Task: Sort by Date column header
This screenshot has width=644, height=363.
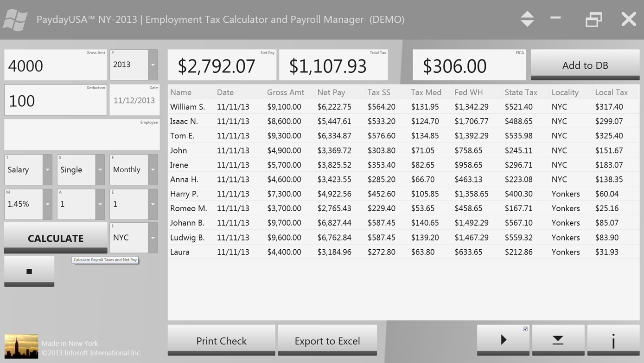Action: [x=225, y=92]
